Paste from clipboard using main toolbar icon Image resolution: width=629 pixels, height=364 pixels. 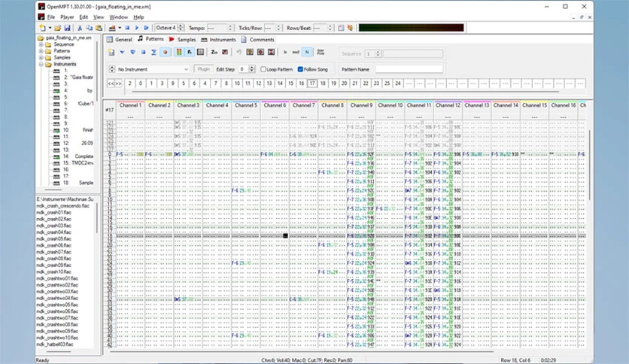[99, 28]
